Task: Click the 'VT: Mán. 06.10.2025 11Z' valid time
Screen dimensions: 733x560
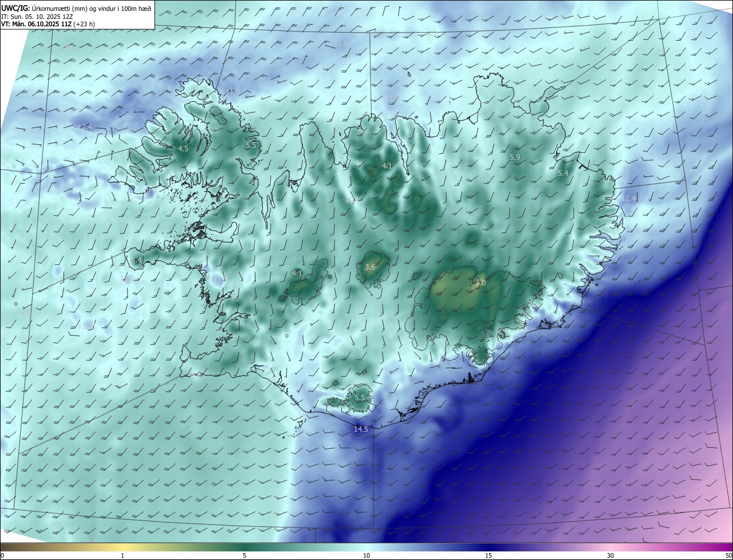Action: (x=36, y=25)
